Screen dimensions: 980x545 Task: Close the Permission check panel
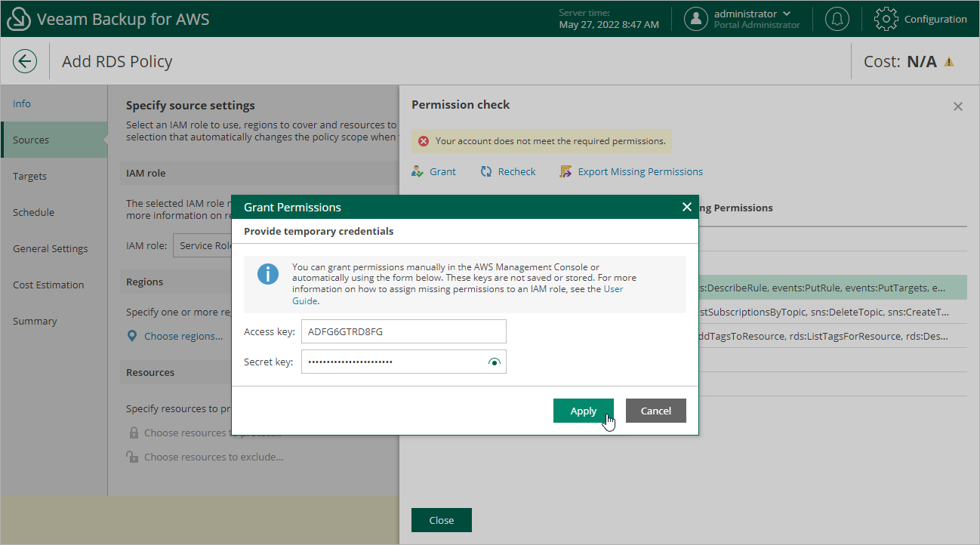[957, 106]
